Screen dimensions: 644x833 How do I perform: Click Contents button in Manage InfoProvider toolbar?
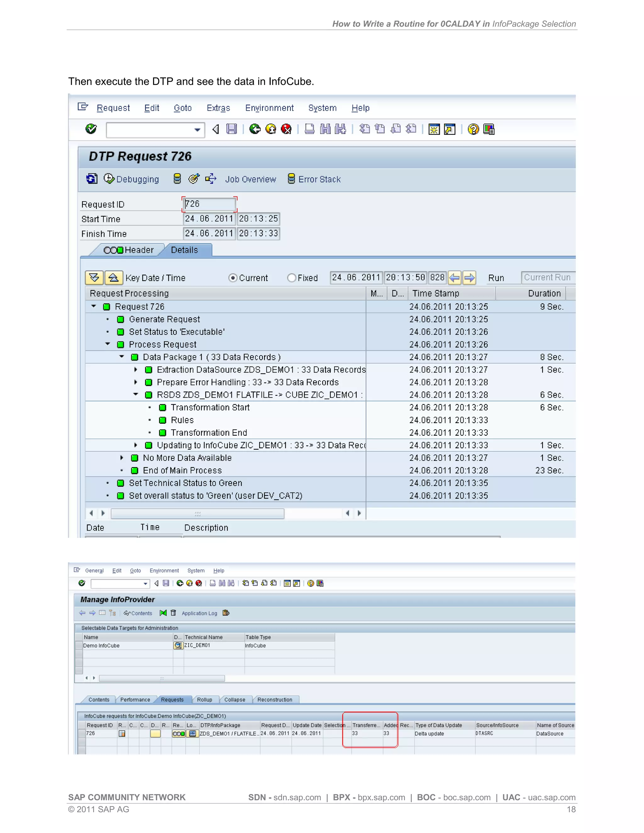pyautogui.click(x=138, y=613)
